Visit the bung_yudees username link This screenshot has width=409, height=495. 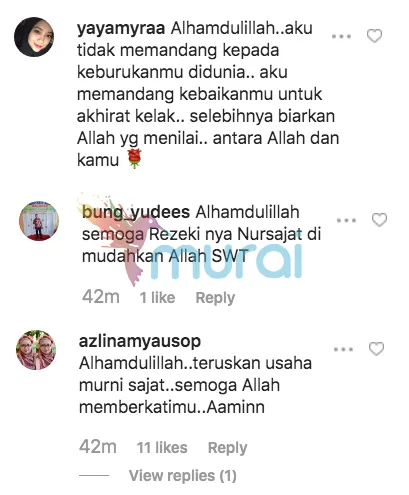136,212
